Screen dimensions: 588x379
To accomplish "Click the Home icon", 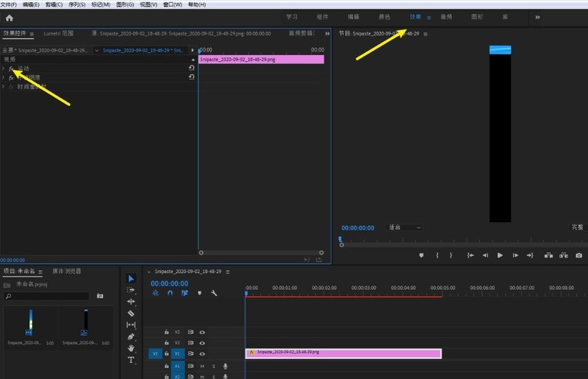I will click(10, 18).
